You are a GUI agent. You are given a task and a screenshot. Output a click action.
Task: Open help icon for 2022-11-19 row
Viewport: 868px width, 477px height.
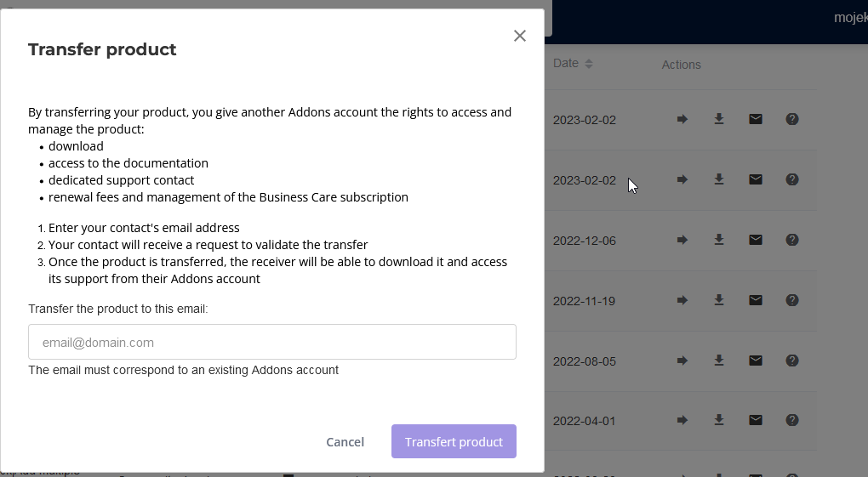click(792, 300)
